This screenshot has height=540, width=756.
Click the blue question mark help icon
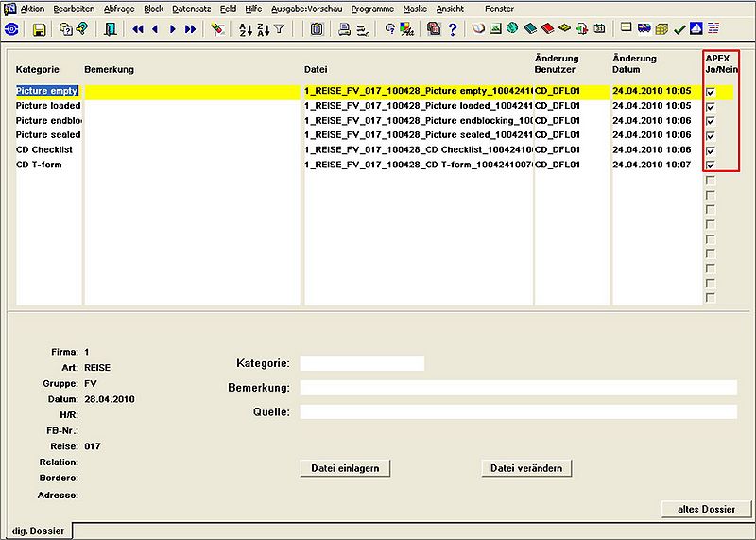453,29
